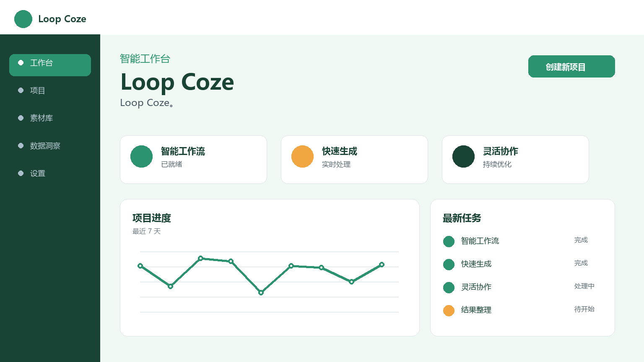This screenshot has height=362, width=644.
Task: Open the 灵活协作 card title
Action: (501, 151)
